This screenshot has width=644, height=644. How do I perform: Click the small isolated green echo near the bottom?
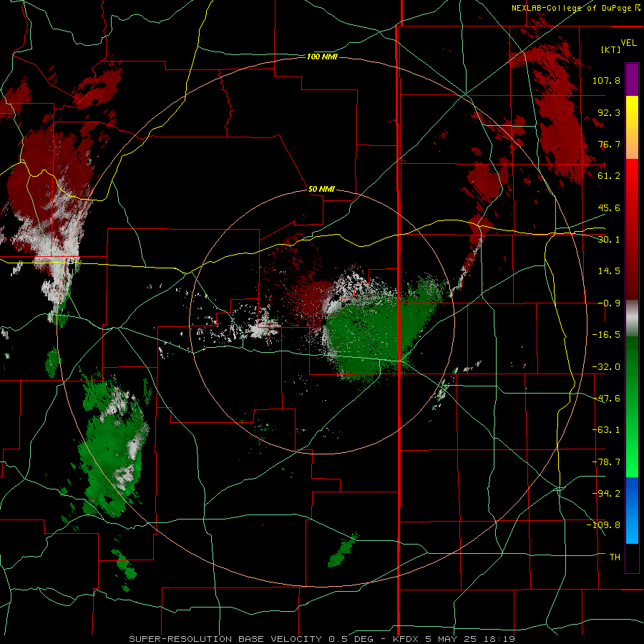[x=343, y=550]
